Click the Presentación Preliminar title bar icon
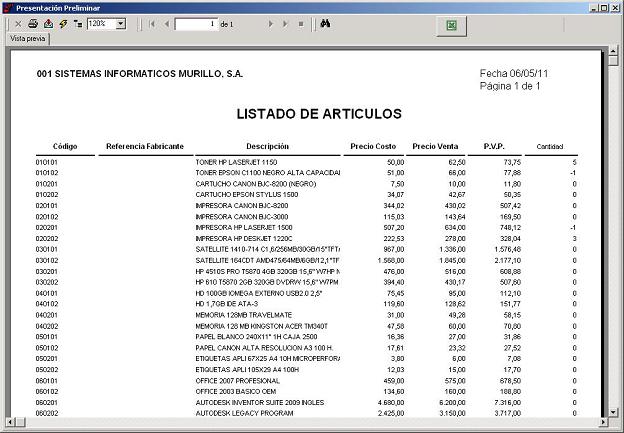This screenshot has height=433, width=624. click(x=8, y=8)
